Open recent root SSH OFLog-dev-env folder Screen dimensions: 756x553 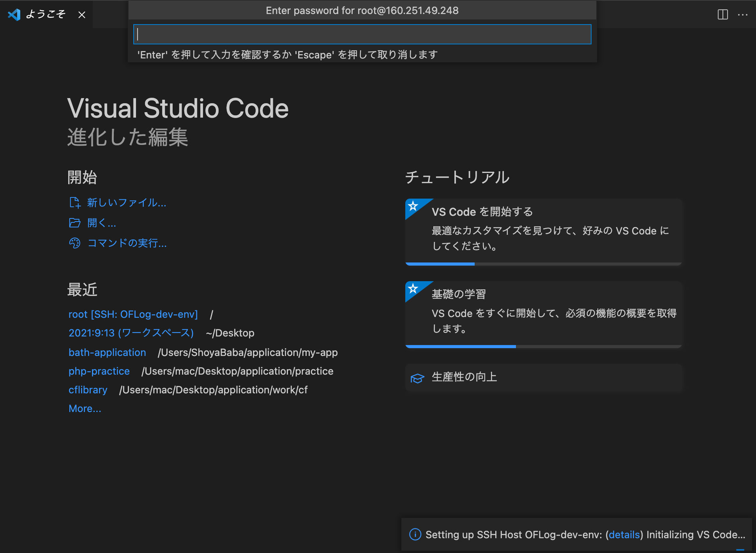tap(133, 314)
